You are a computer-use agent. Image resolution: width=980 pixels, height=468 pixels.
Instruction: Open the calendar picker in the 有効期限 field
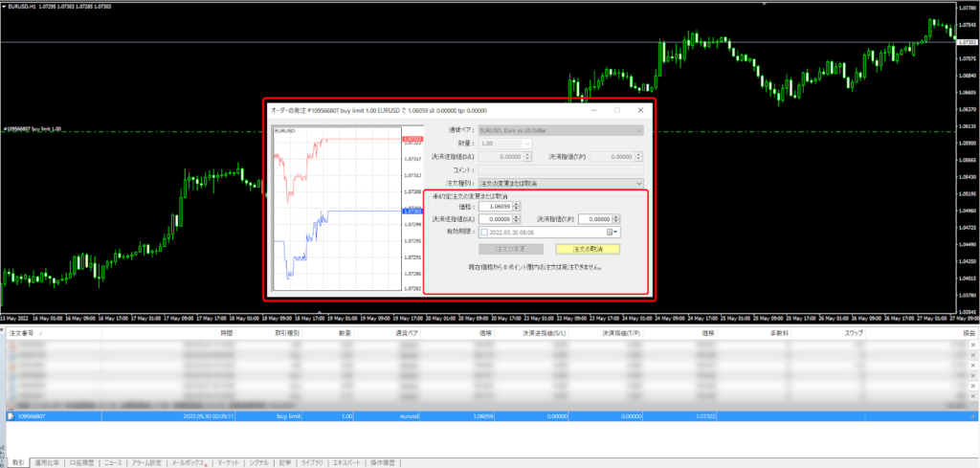pyautogui.click(x=613, y=232)
